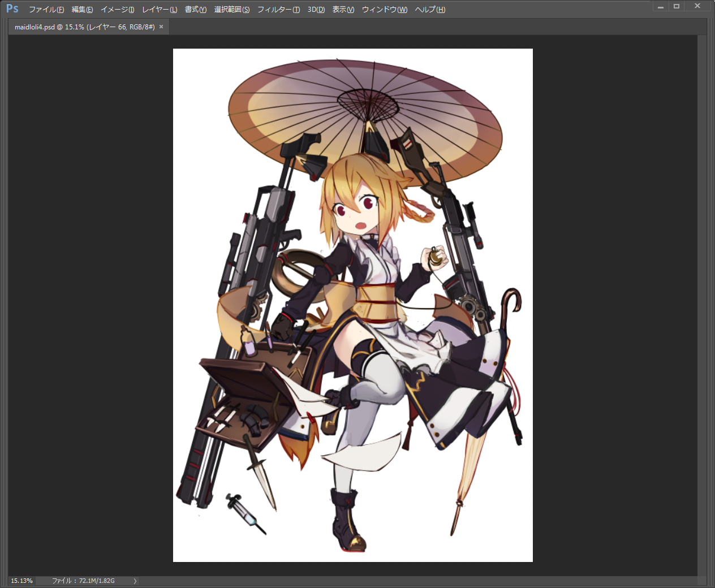Open the イメージ(I) menu

coord(117,10)
